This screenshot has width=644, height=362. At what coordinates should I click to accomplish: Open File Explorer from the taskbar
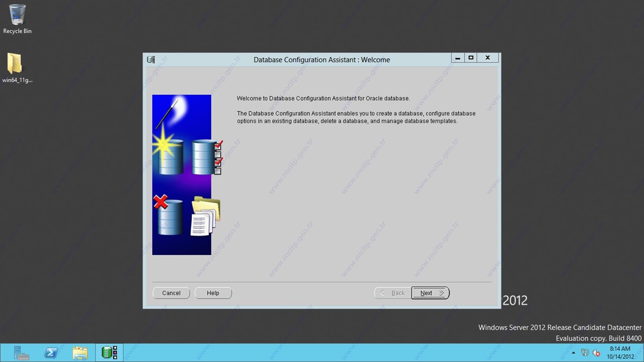[x=80, y=353]
